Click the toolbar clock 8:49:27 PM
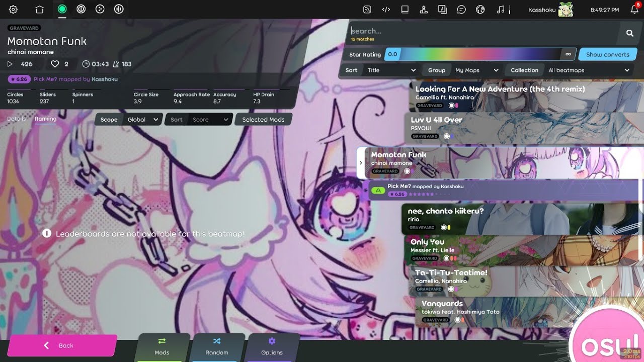 (604, 10)
